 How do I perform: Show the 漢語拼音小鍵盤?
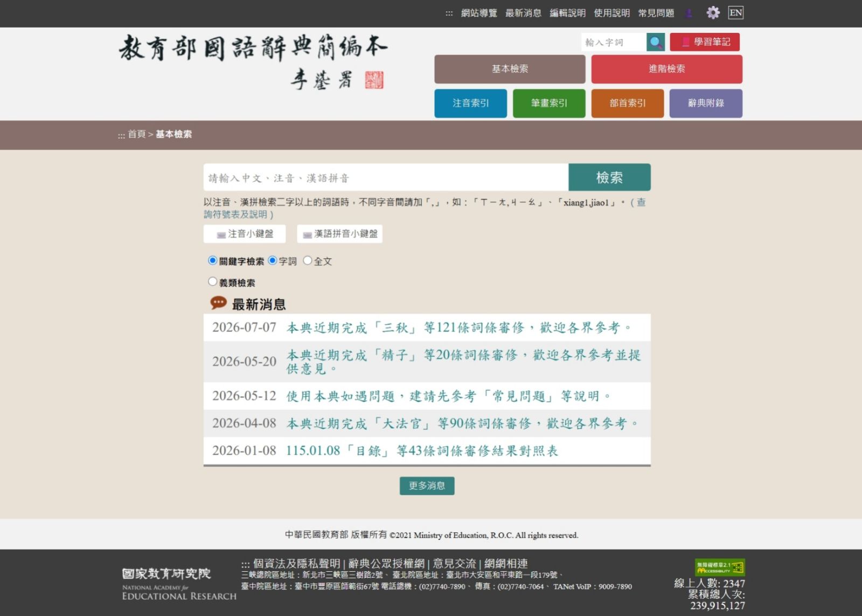click(x=339, y=234)
